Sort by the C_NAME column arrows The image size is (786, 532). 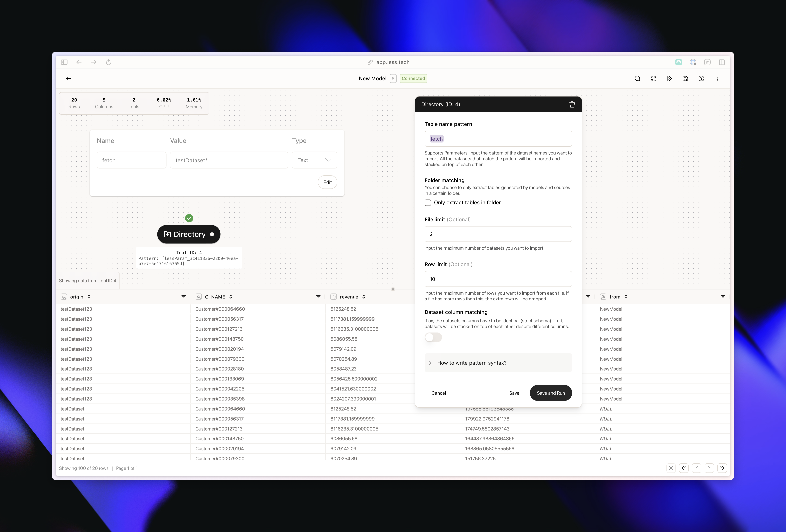click(x=231, y=297)
